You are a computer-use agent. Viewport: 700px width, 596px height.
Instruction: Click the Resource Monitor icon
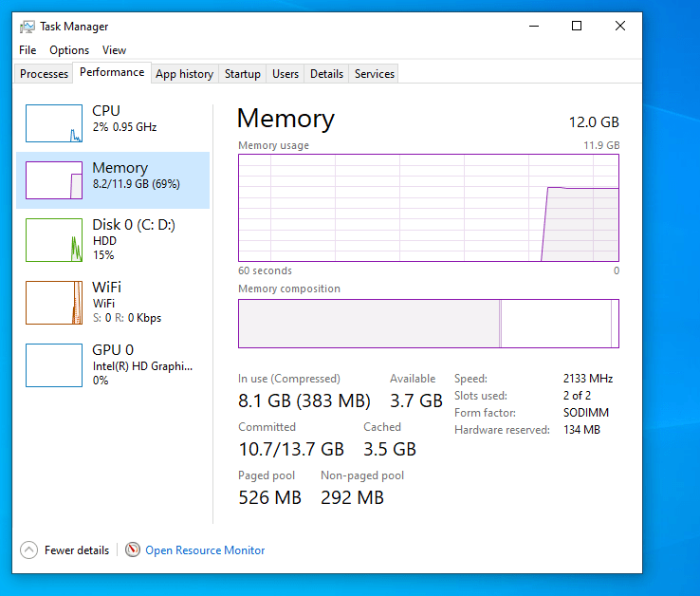[132, 550]
